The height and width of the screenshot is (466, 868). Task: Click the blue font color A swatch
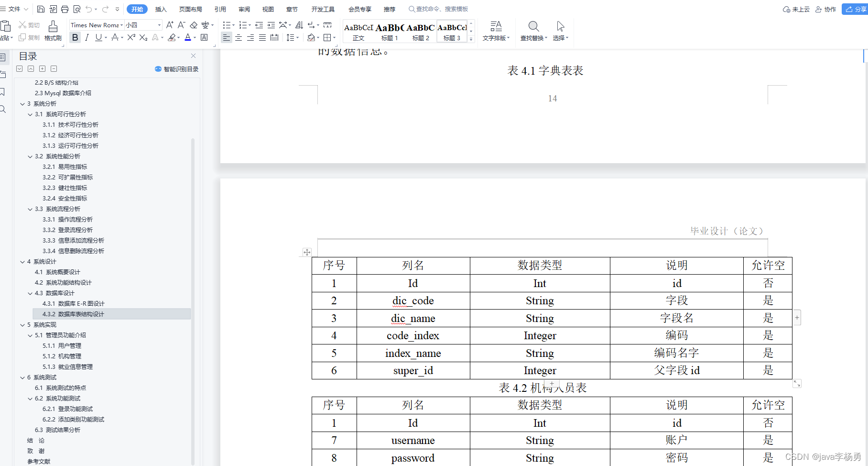(188, 37)
